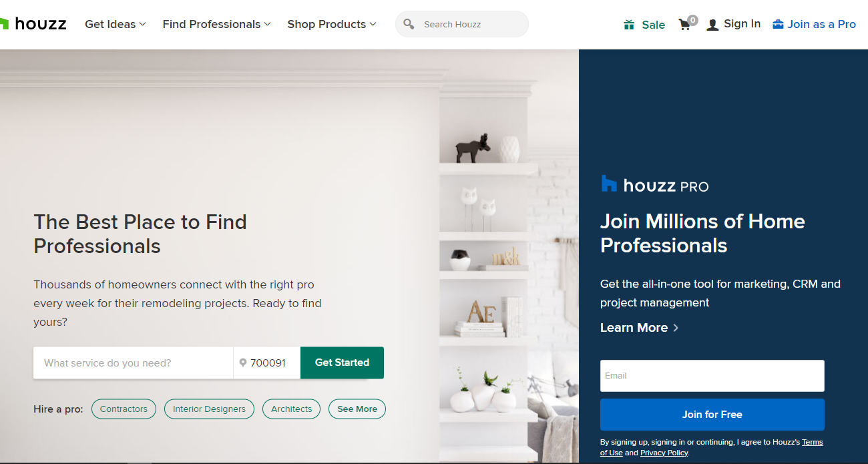Click the Sign In person icon

point(712,25)
